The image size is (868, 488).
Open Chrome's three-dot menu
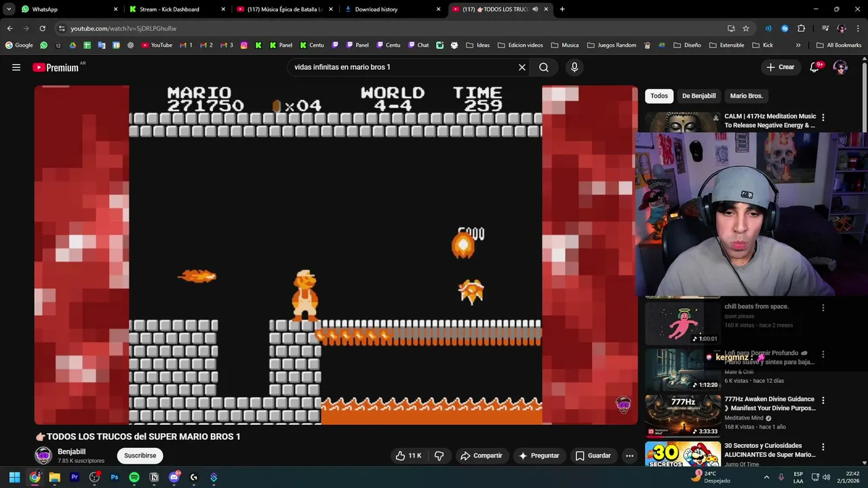[858, 28]
